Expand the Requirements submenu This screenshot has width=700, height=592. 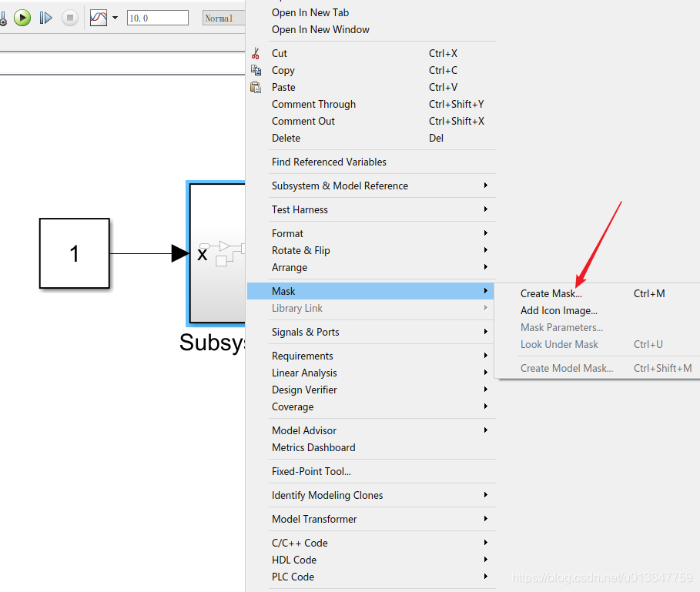pyautogui.click(x=370, y=356)
